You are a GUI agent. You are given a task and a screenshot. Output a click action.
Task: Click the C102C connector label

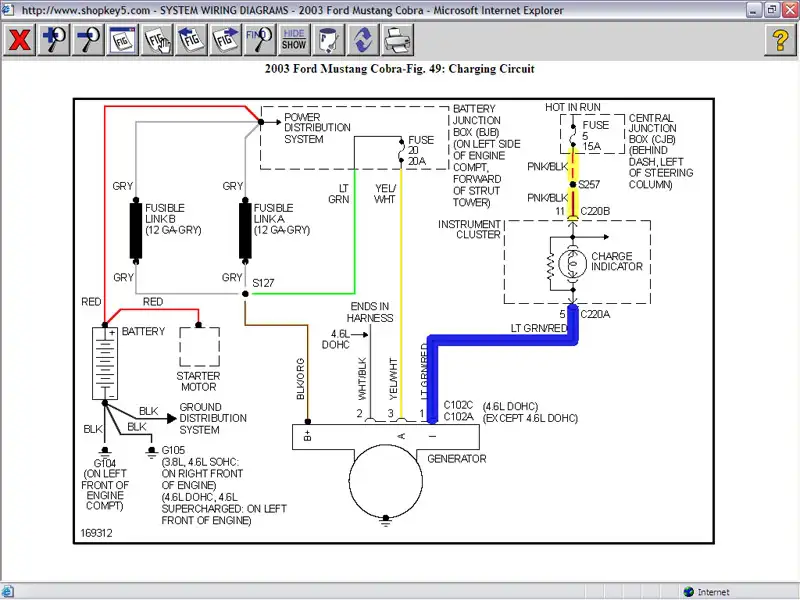coord(458,405)
